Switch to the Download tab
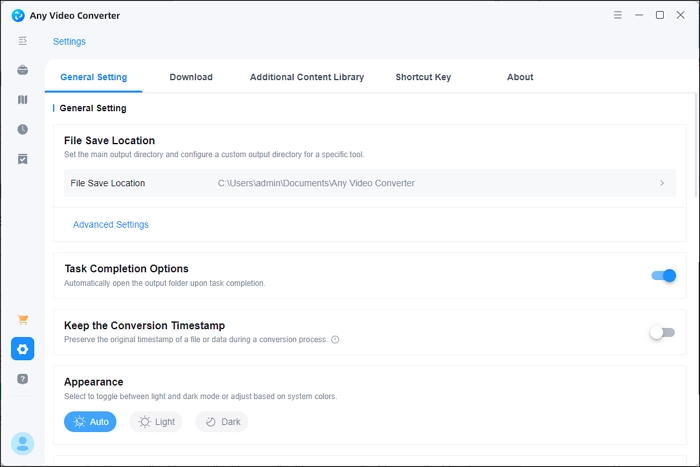The width and height of the screenshot is (700, 467). (191, 77)
